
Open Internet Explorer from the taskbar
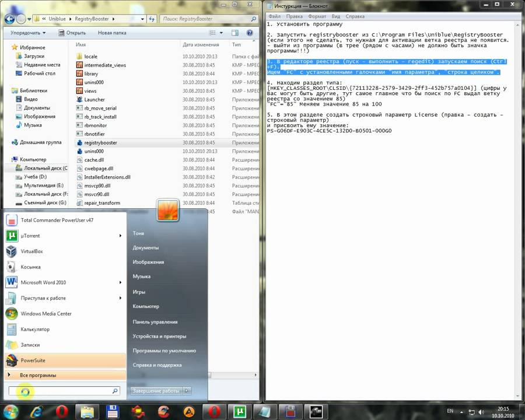36,412
